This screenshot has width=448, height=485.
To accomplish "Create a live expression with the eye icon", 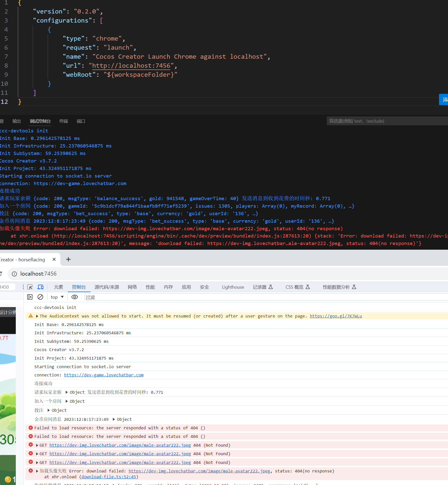I will 75,297.
